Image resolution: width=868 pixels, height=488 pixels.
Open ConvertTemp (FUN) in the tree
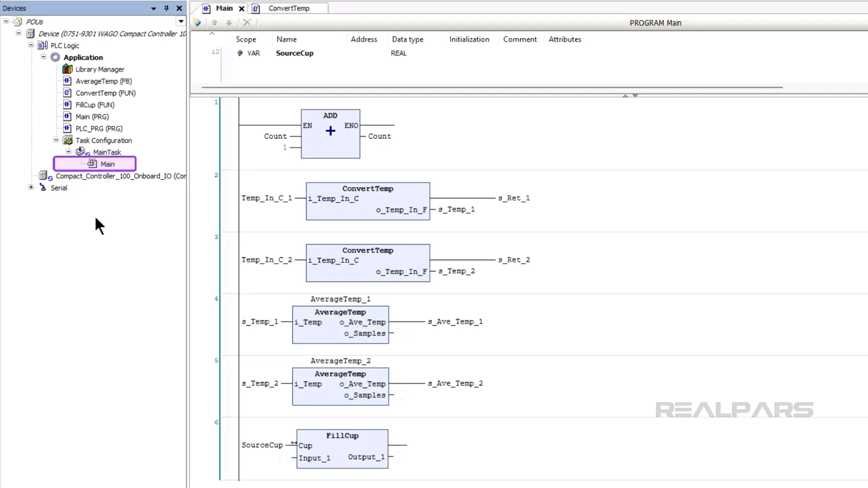pos(105,93)
